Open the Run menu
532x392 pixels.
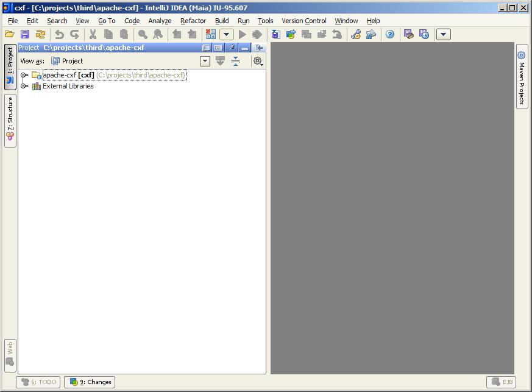tap(244, 21)
